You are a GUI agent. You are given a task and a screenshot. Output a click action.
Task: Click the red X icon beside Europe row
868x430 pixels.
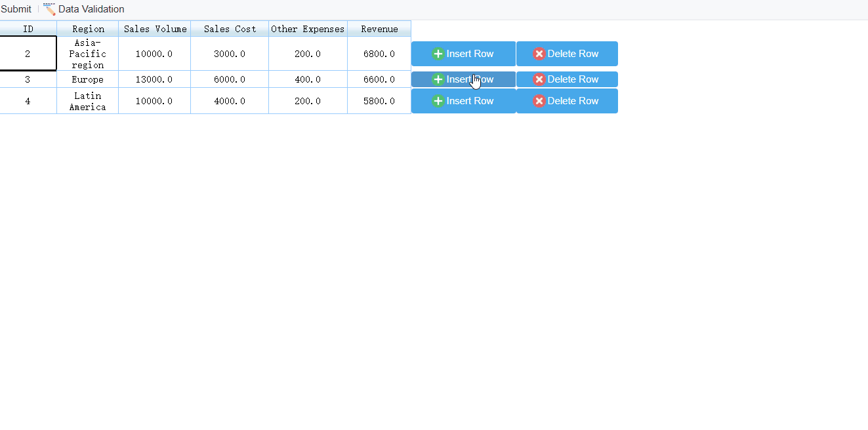click(539, 79)
